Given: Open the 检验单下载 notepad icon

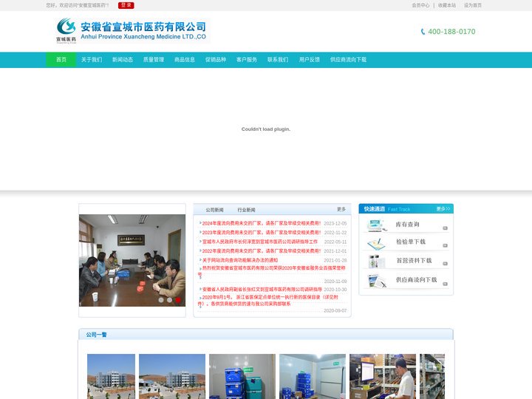Looking at the screenshot, I should coord(376,243).
